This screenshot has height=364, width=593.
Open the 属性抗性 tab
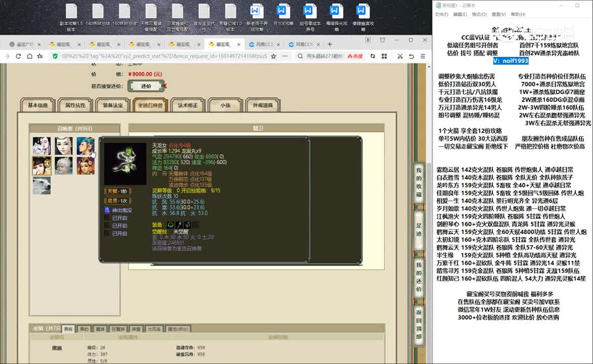click(x=75, y=106)
